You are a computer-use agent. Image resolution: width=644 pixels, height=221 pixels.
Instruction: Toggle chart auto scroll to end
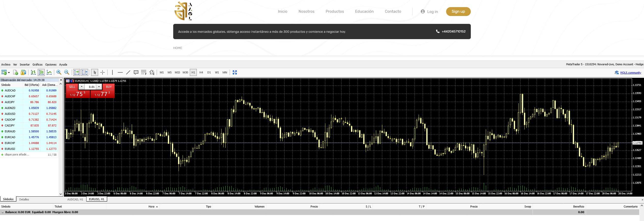coord(77,72)
